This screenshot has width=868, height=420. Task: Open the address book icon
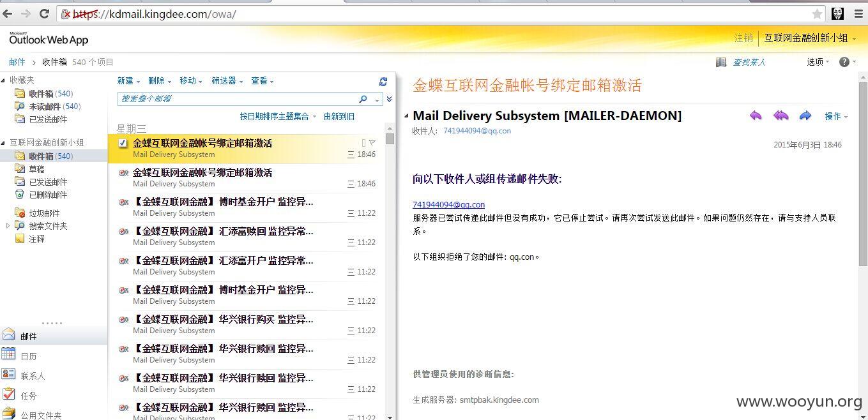pos(721,62)
